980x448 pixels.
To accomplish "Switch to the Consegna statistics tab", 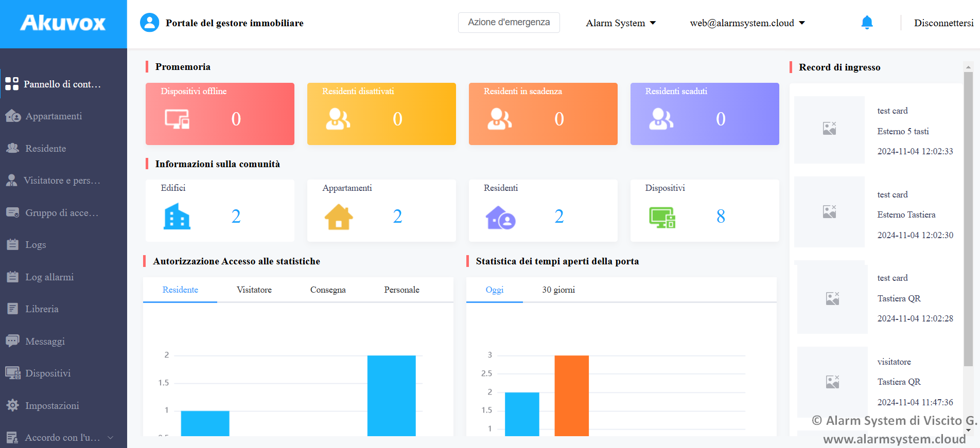I will pyautogui.click(x=328, y=290).
